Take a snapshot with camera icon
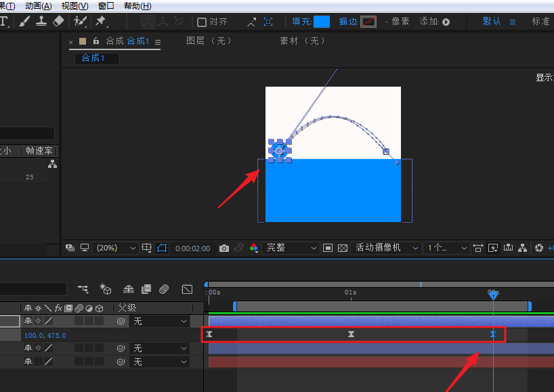554x392 pixels. point(224,248)
